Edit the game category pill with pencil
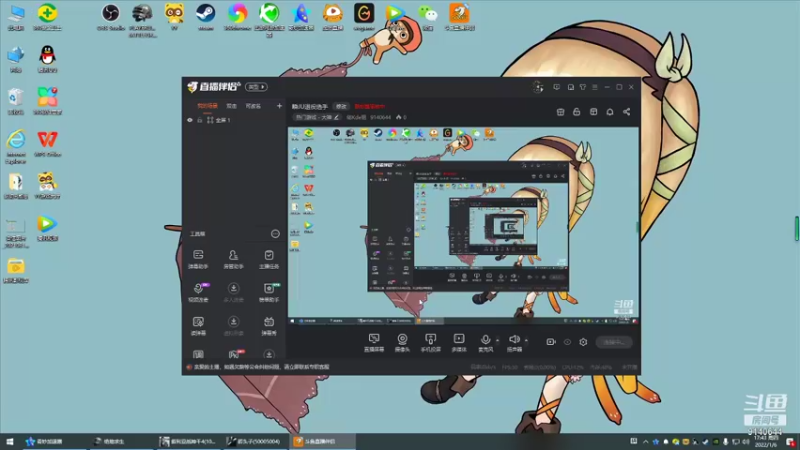The width and height of the screenshot is (800, 450). coord(317,117)
